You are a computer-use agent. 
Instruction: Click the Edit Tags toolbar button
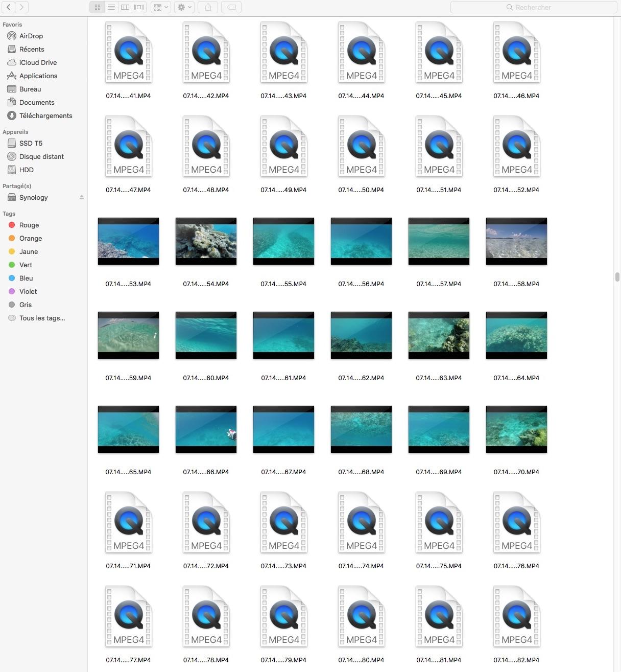(x=231, y=7)
